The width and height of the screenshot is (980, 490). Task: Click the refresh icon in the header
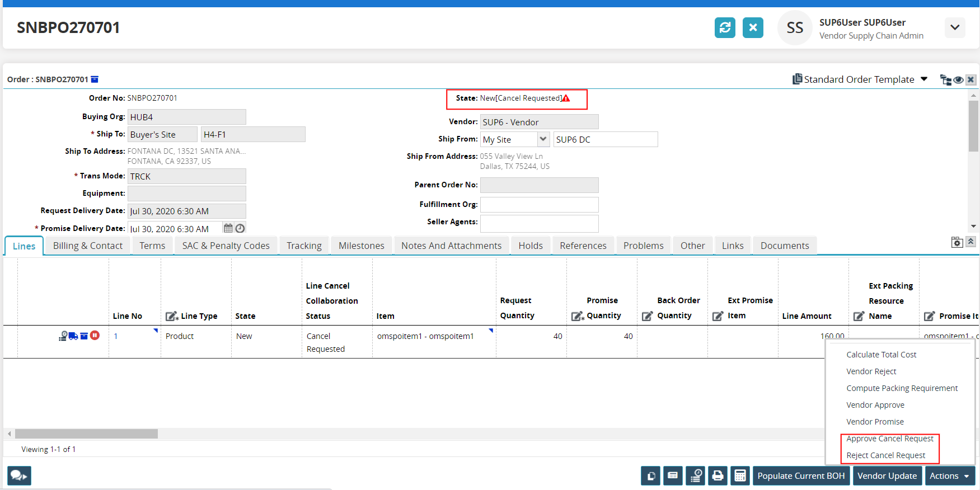(725, 27)
